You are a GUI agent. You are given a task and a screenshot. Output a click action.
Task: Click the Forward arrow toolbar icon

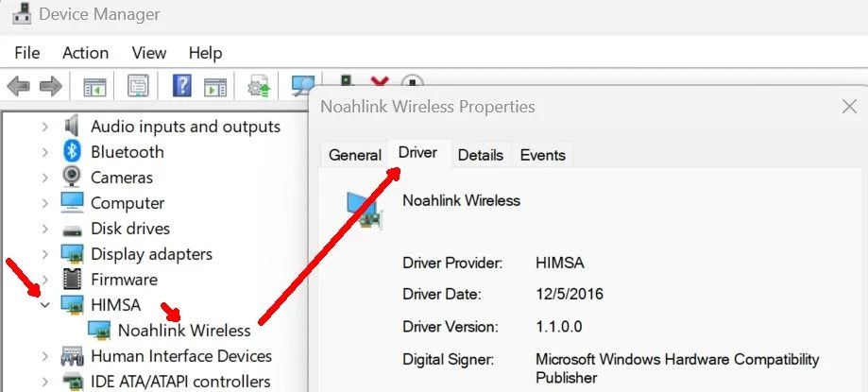pyautogui.click(x=51, y=86)
